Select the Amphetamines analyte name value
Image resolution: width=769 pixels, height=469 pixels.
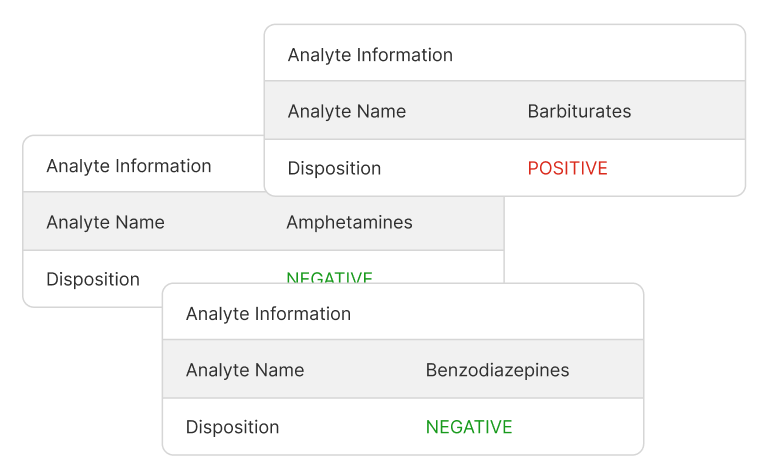pyautogui.click(x=349, y=222)
